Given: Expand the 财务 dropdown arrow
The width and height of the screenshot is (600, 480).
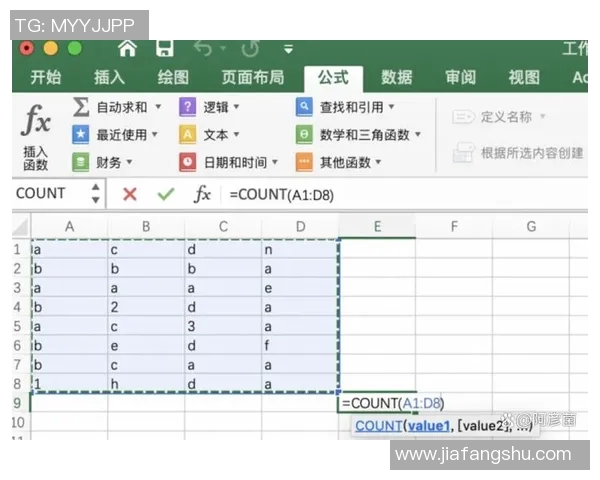Looking at the screenshot, I should tap(129, 162).
